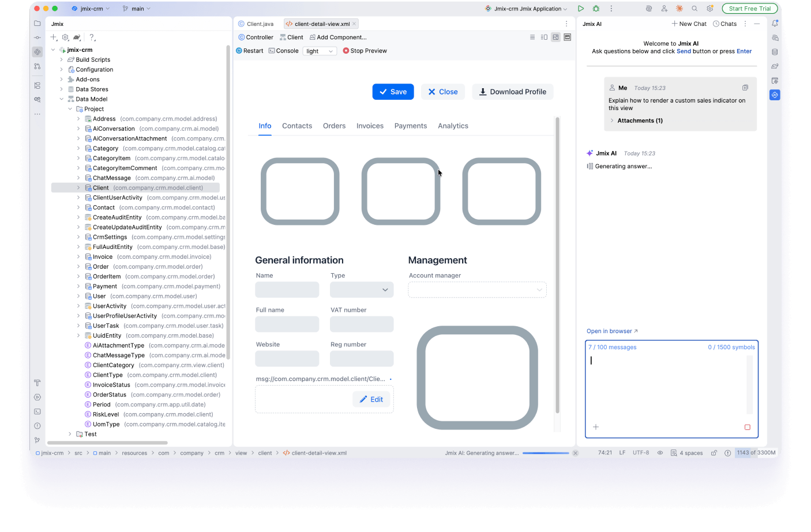
Task: Open Jmix panel settings gear icon
Action: pos(65,37)
